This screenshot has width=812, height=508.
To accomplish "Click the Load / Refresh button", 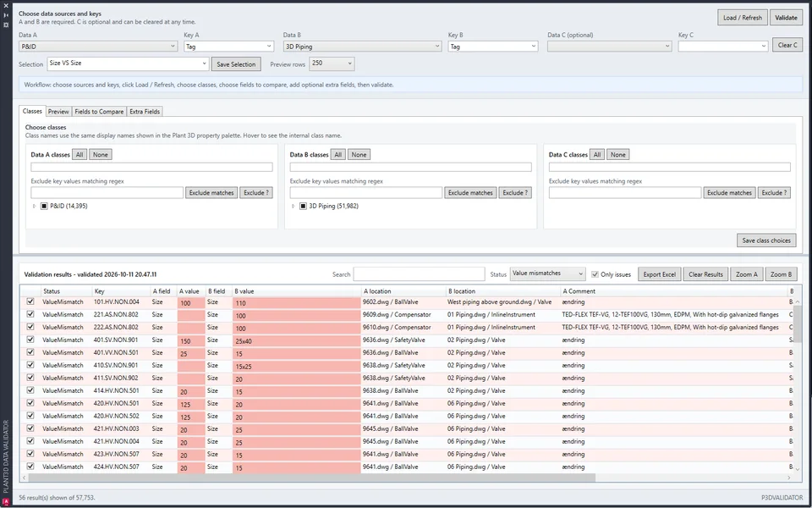I will point(743,18).
